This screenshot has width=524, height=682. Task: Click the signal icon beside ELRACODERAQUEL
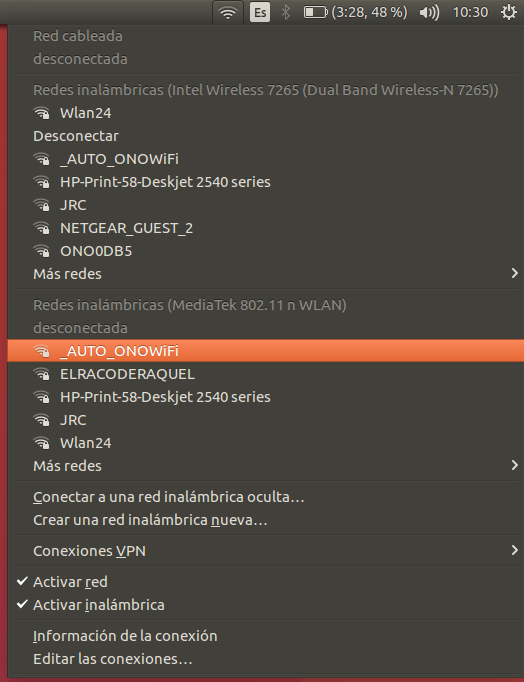pyautogui.click(x=42, y=374)
